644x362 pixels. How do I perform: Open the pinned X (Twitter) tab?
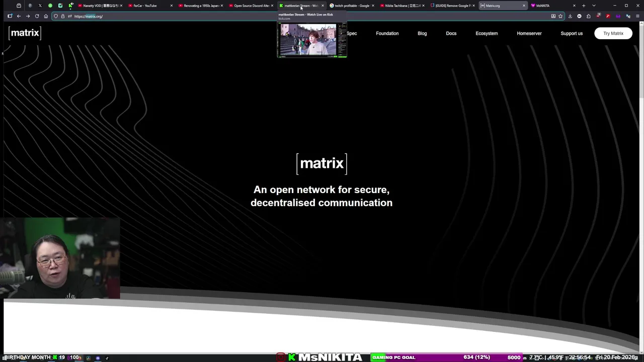[40, 6]
